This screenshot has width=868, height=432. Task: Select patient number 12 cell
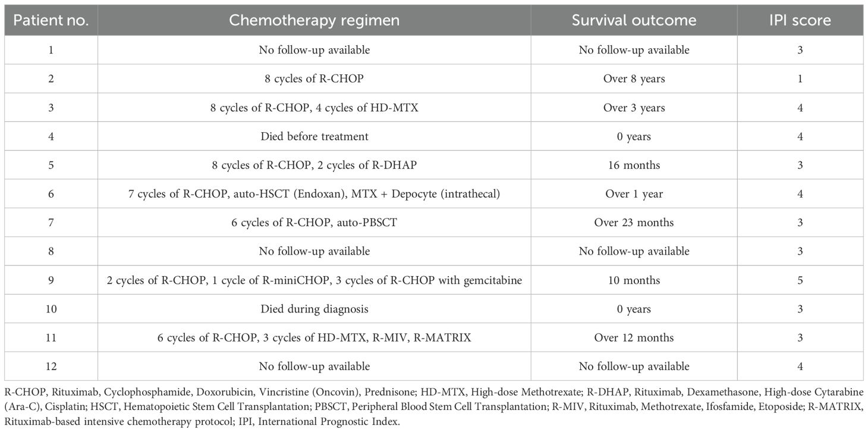click(51, 366)
